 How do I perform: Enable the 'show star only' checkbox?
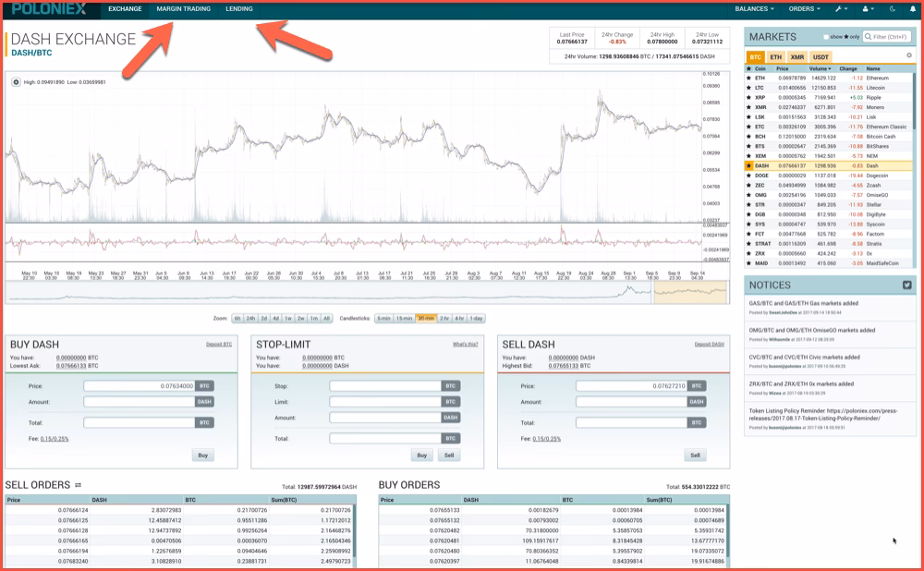(826, 36)
